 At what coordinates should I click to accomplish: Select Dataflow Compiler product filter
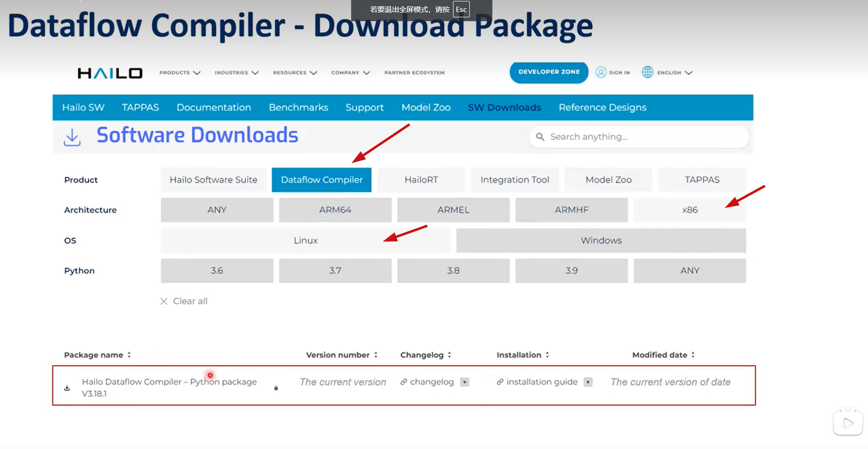[x=321, y=180]
